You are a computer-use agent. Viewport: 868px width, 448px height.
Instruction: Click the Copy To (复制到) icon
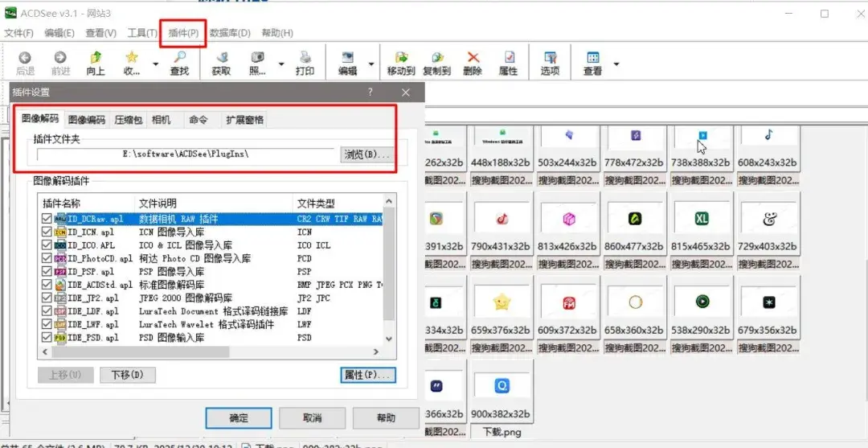437,58
